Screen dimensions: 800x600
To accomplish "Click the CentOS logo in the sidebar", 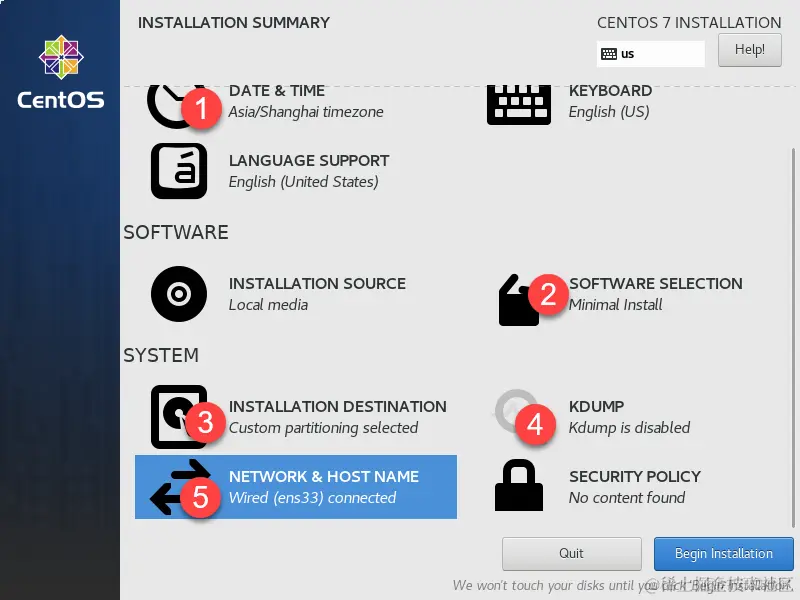I will (61, 72).
